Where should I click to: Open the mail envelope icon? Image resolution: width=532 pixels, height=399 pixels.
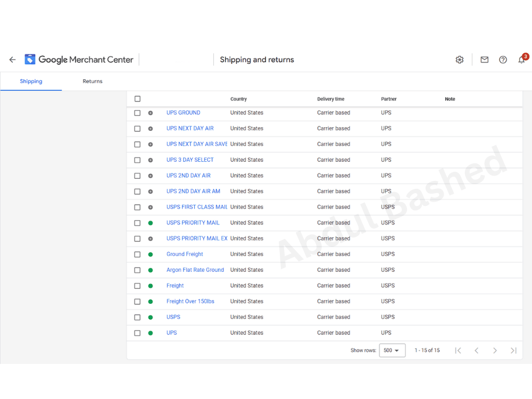coord(484,60)
